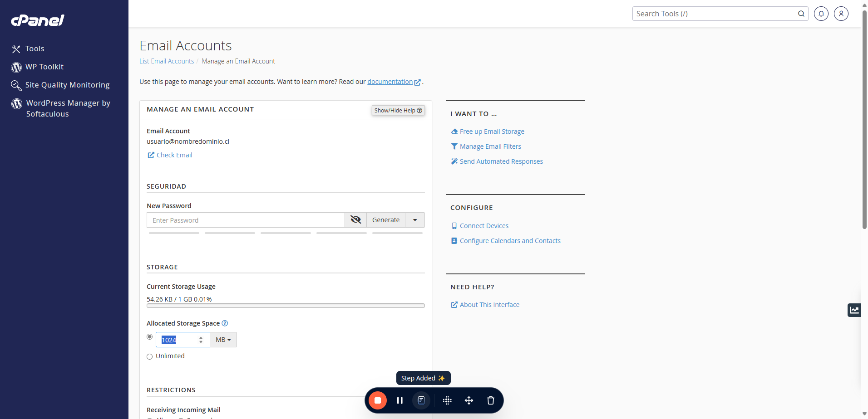Open the MB unit dropdown
The height and width of the screenshot is (419, 868).
223,340
